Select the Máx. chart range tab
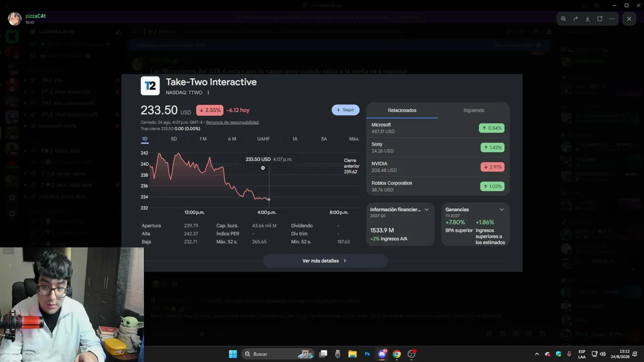644x362 pixels. click(x=354, y=139)
